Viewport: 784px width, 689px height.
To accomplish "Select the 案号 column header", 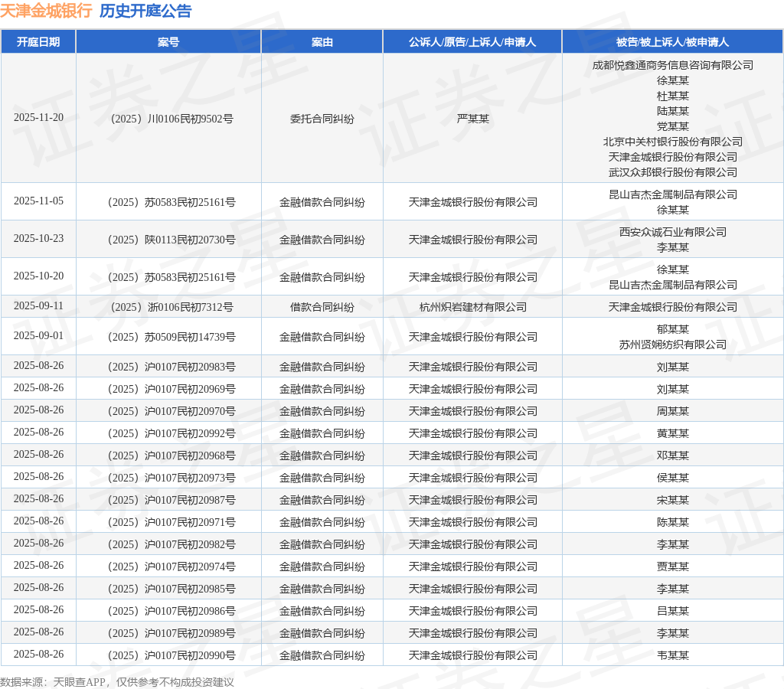I will pyautogui.click(x=168, y=42).
